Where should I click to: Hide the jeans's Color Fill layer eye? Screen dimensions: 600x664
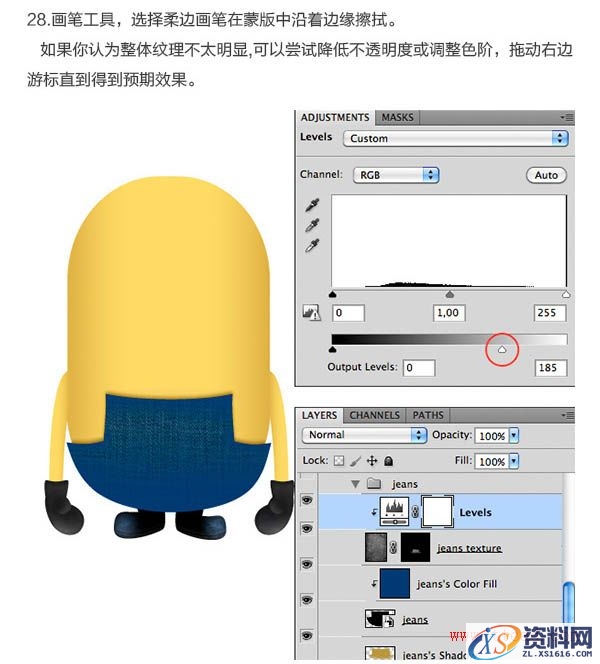coord(307,564)
